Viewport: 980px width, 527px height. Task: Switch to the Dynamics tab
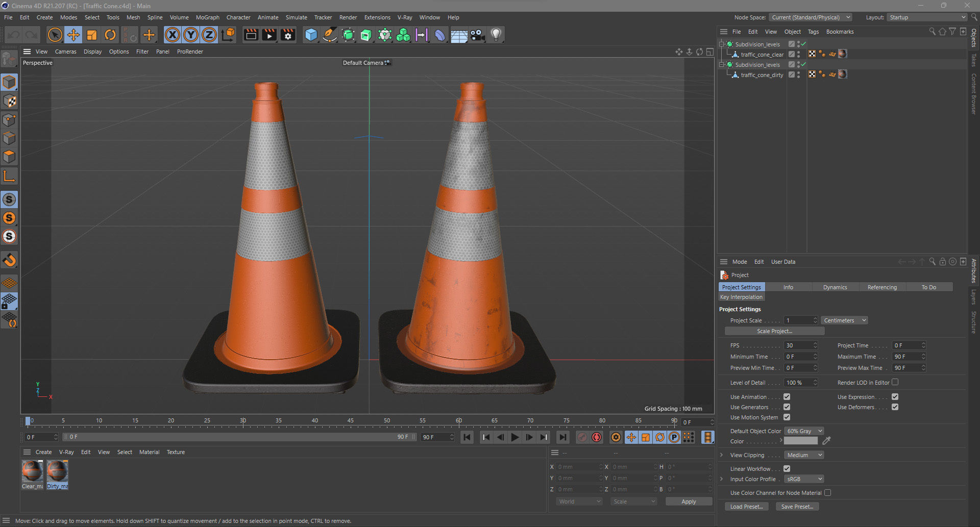pyautogui.click(x=835, y=287)
